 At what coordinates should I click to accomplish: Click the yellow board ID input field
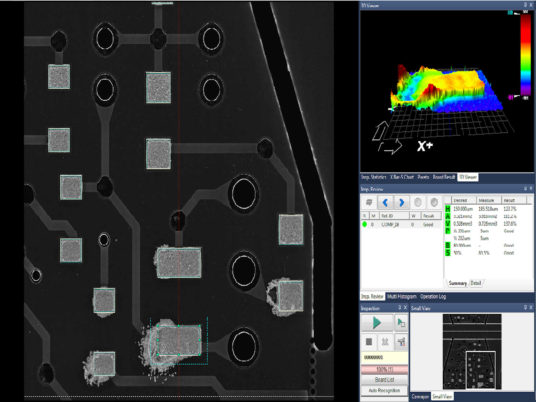tap(385, 357)
